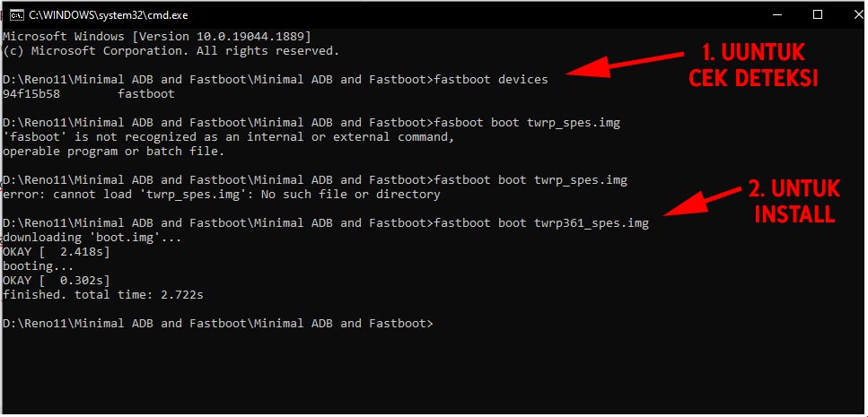Click the misspelled "fasboot boot twrp_spes.img" command
The width and height of the screenshot is (868, 417).
tap(526, 122)
